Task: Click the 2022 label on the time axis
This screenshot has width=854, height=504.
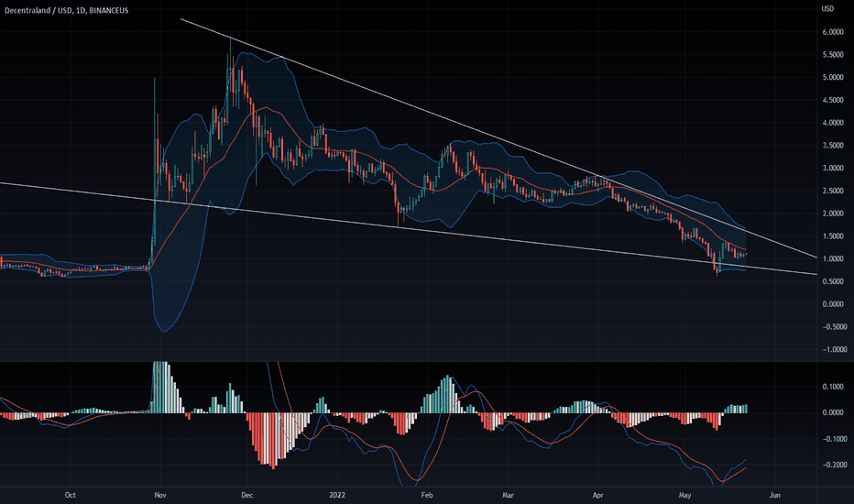Action: pos(338,495)
